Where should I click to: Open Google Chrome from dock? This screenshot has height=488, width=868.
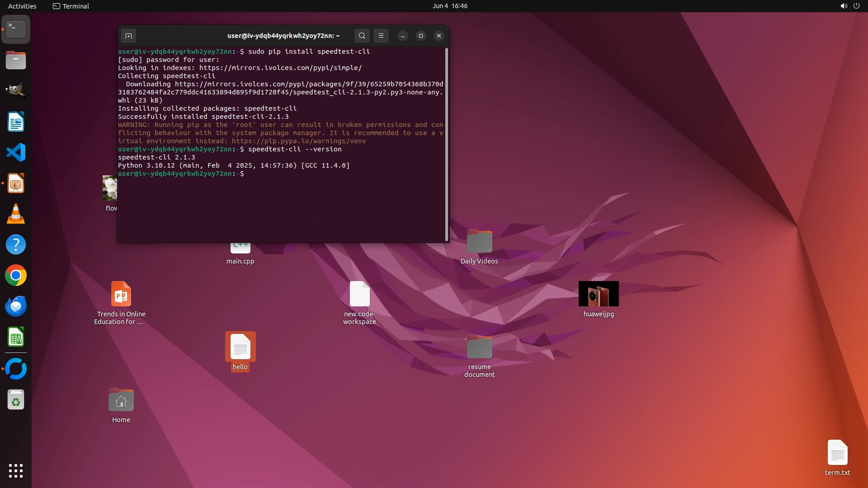[x=16, y=276]
